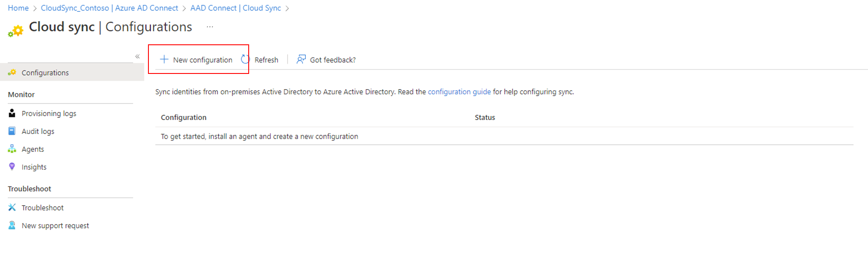Click the Configurations gear icon in sidebar
Image resolution: width=868 pixels, height=270 pixels.
click(x=12, y=73)
